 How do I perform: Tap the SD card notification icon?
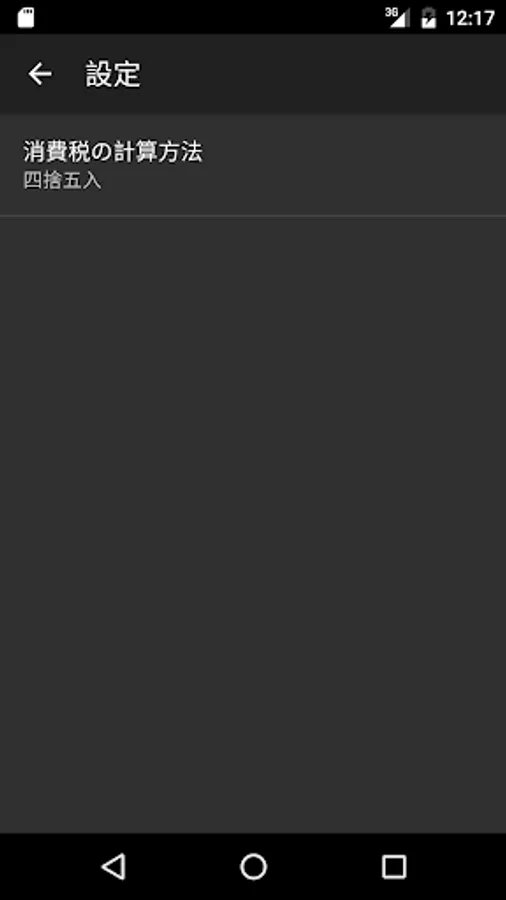coord(26,17)
